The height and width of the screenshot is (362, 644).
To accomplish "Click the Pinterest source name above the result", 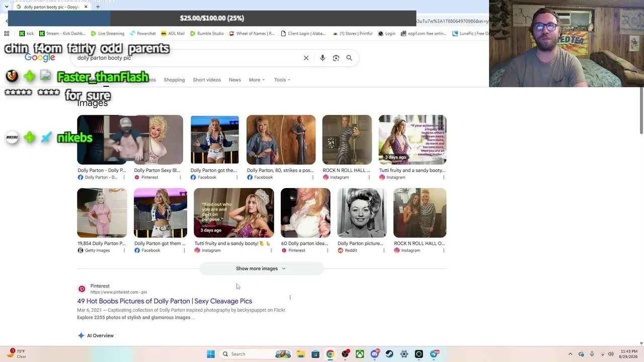I will pos(100,286).
